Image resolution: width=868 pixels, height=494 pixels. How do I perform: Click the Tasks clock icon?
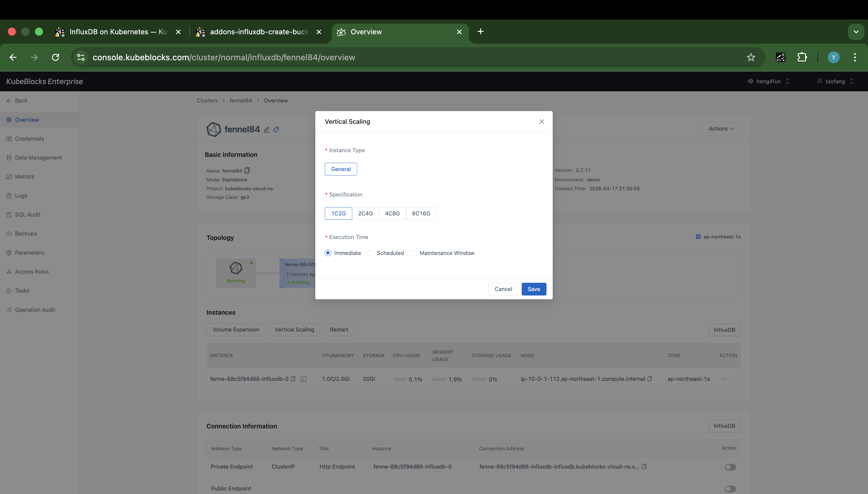pos(9,291)
